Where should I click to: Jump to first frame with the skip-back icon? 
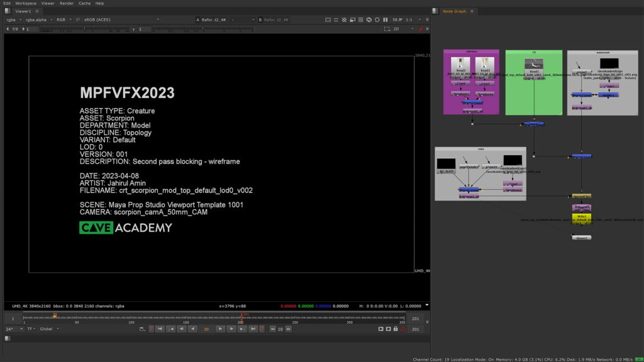(x=160, y=329)
